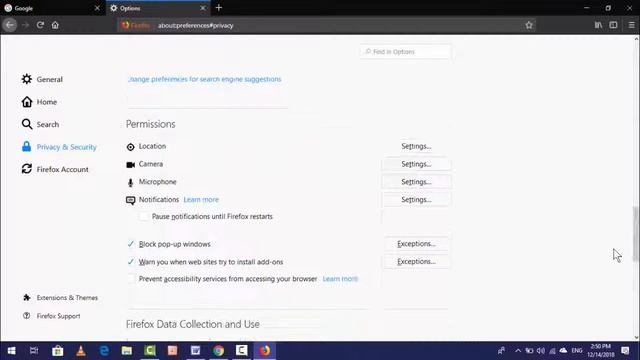Open add-ons install Exceptions

416,262
